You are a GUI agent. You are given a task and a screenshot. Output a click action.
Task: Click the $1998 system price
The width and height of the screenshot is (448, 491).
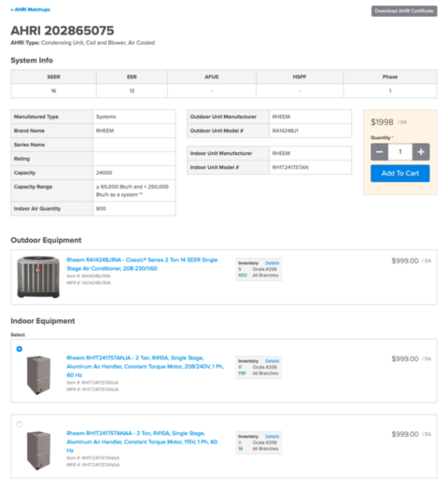(382, 122)
